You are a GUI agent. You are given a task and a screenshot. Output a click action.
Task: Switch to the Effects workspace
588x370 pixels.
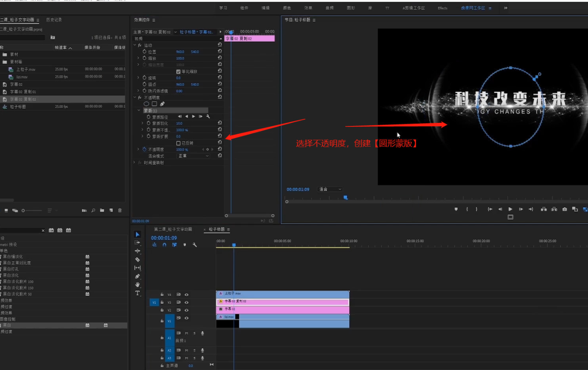click(443, 8)
